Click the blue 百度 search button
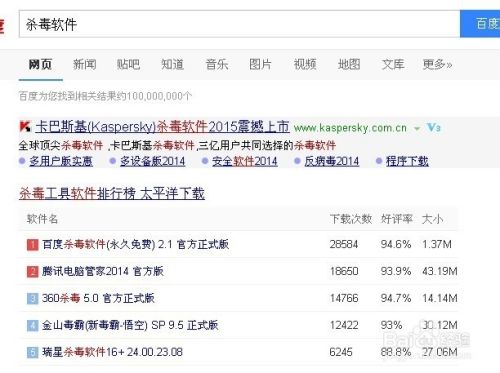Image resolution: width=500 pixels, height=373 pixels. [480, 24]
